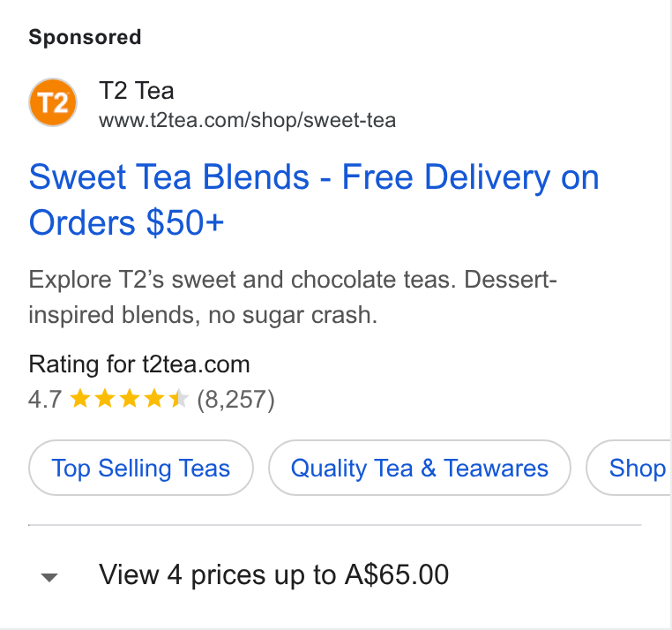The height and width of the screenshot is (630, 672).
Task: Click the third gold rating star
Action: (x=130, y=399)
